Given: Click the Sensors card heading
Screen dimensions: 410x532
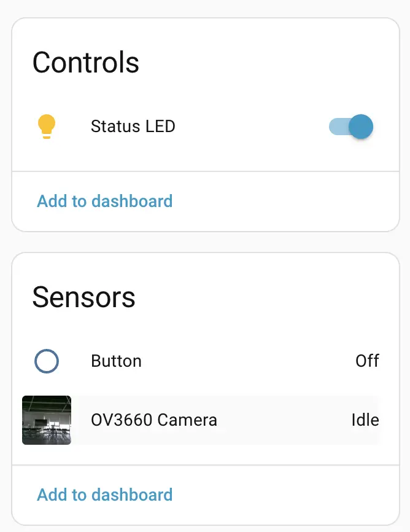Looking at the screenshot, I should (x=83, y=297).
